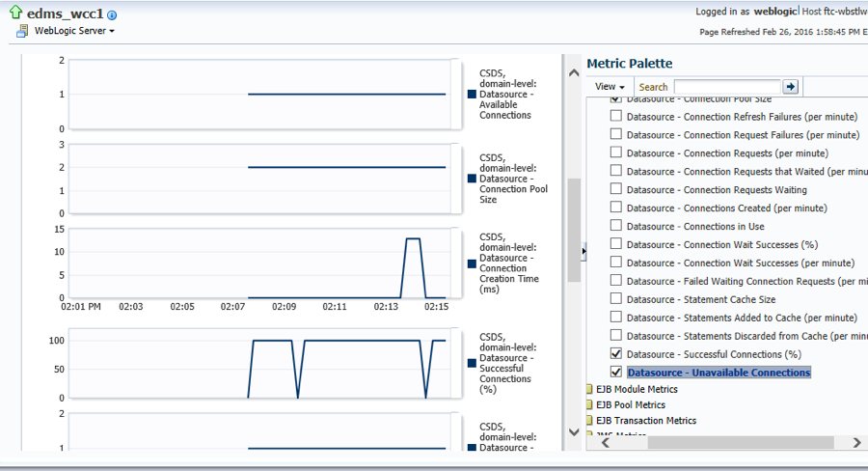Click the chart pane vertical scrollbar thumb

[x=574, y=230]
